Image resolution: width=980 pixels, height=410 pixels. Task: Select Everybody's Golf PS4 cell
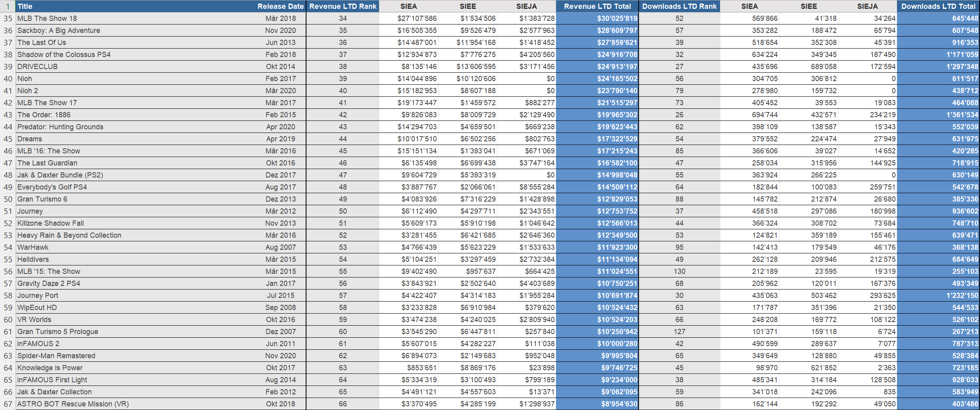coord(136,187)
